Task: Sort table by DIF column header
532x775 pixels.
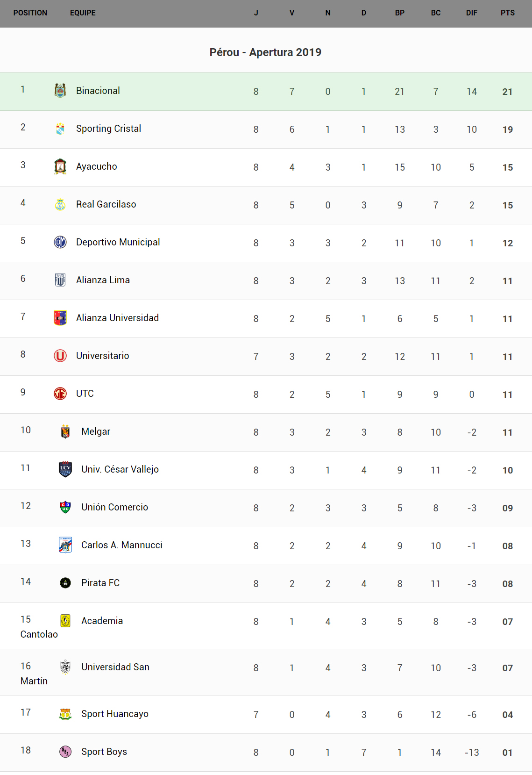Action: pyautogui.click(x=471, y=13)
